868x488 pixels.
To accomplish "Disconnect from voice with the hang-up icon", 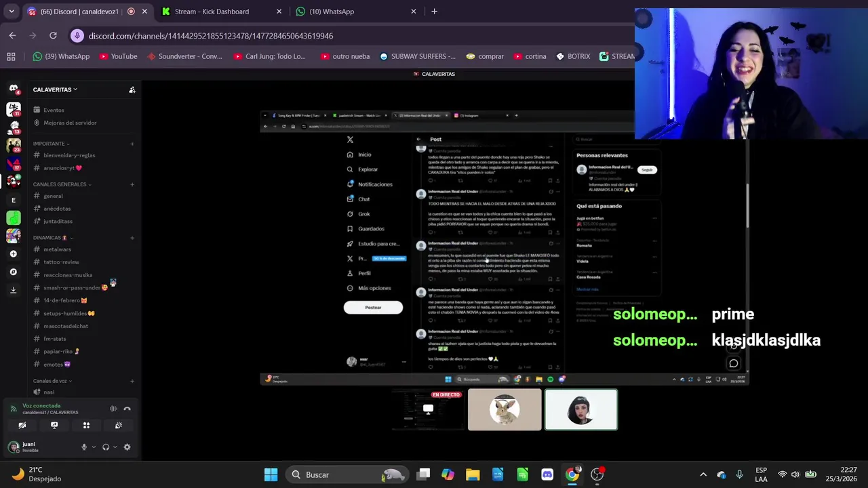I will coord(127,409).
